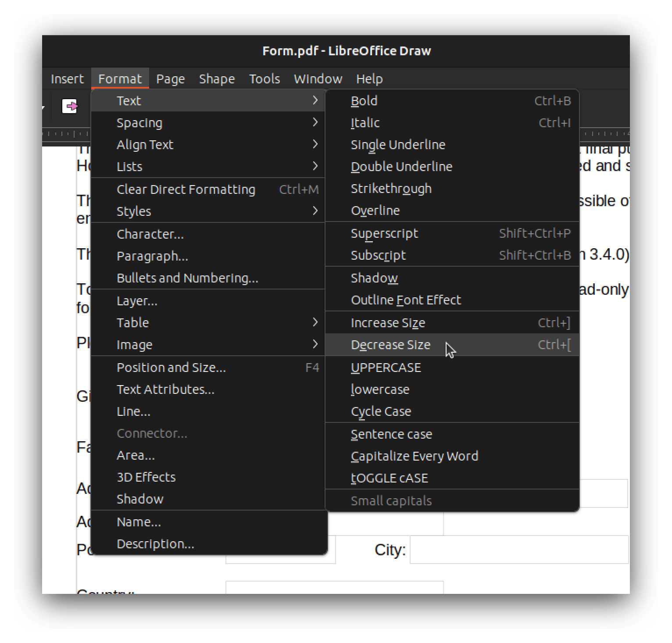Viewport: 672px width, 643px height.
Task: Apply lowercase to text
Action: point(452,389)
